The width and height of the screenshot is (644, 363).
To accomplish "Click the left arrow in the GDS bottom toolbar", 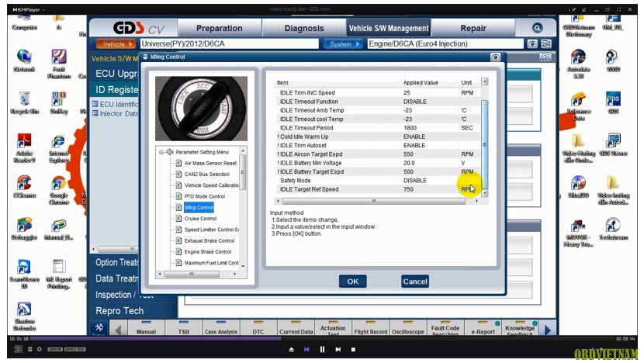I will [x=118, y=330].
